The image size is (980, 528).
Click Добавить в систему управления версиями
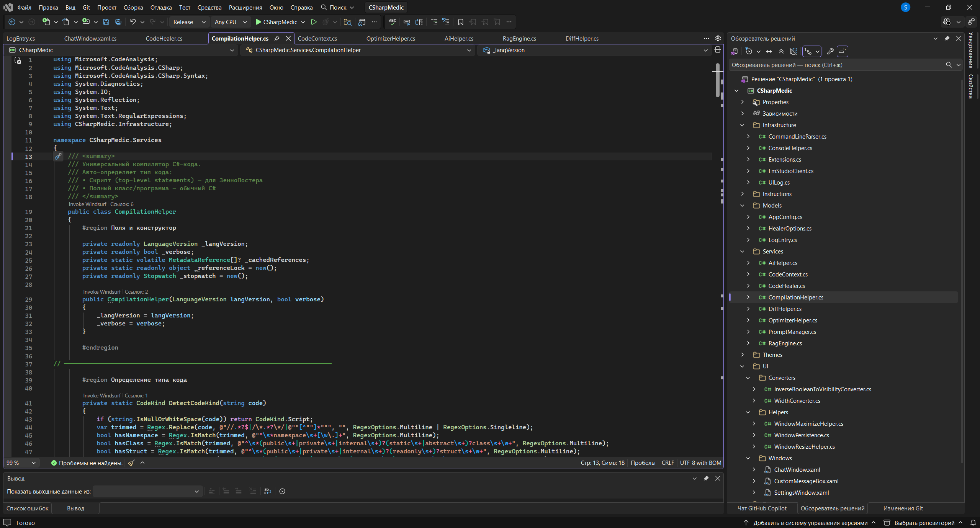[810, 523]
